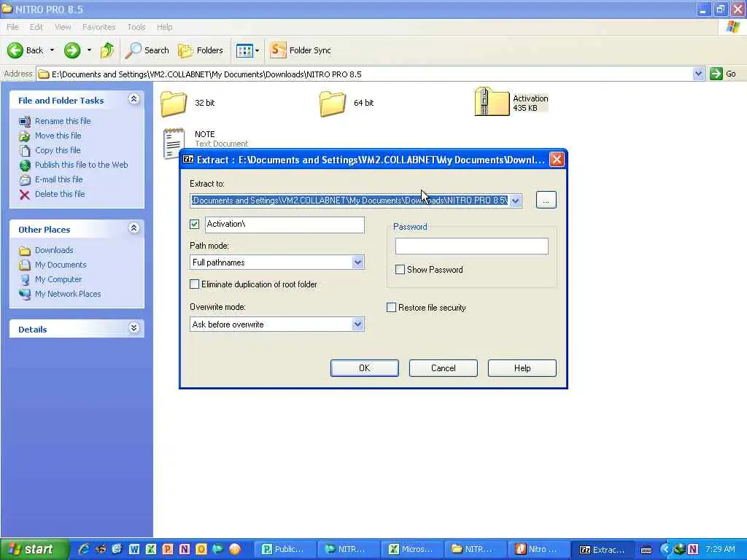Toggle the Folders pane button

200,50
